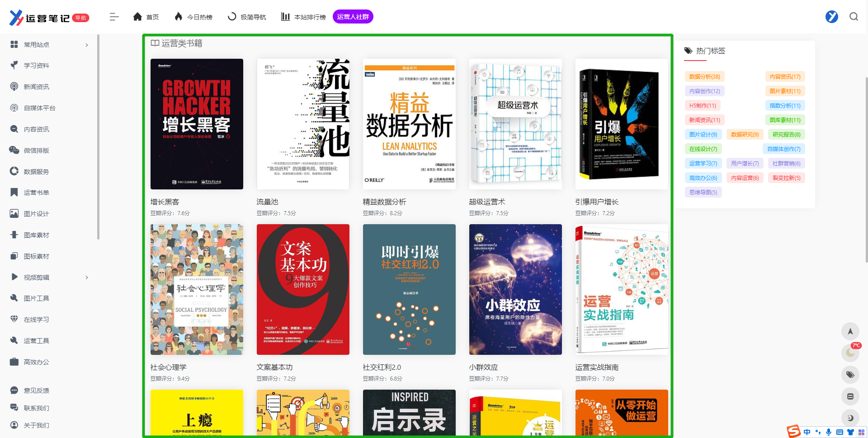868x438 pixels.
Task: Open the 今日热榜 nav item
Action: click(193, 17)
